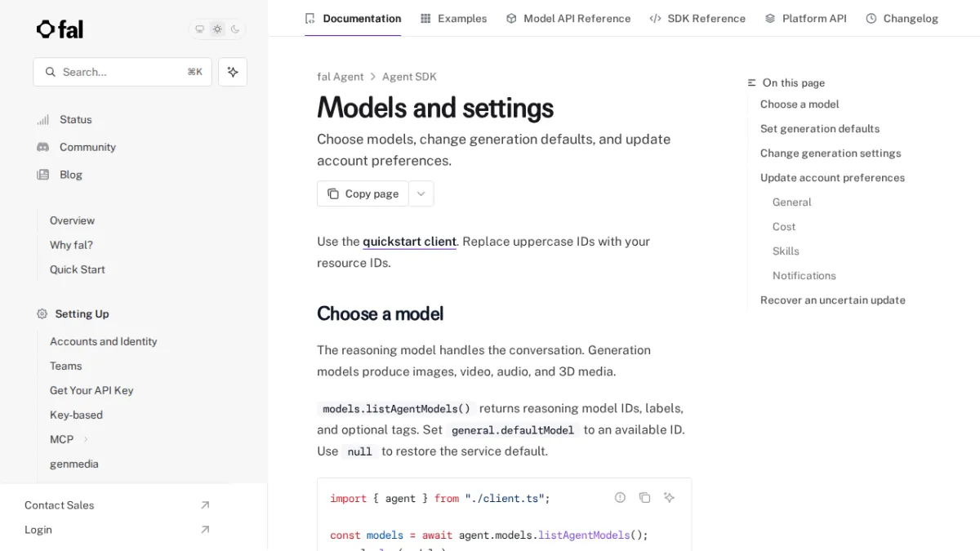Open the Login link
Screen dimensions: 980x551
[38, 530]
